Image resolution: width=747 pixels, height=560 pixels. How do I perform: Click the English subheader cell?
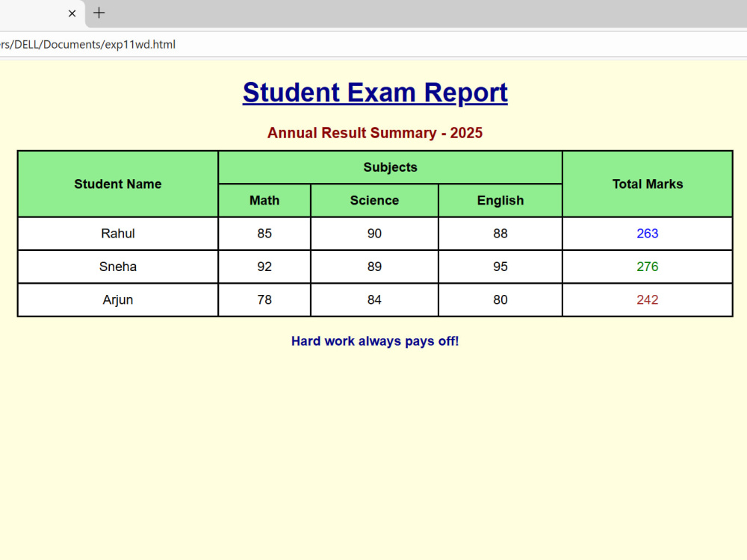500,200
